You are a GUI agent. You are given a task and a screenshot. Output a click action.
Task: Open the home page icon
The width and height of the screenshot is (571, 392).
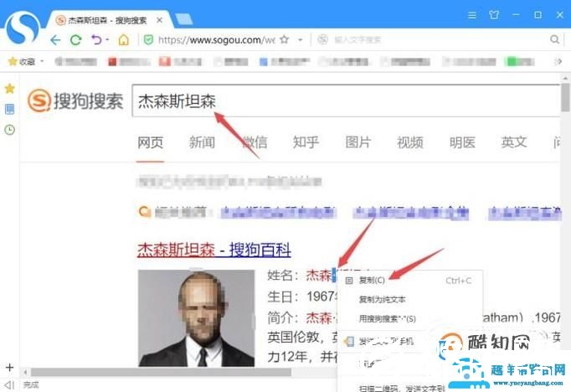click(x=124, y=39)
